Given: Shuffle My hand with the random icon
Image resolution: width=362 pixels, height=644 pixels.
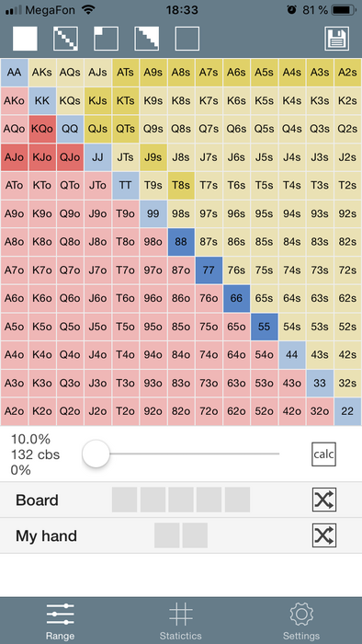Looking at the screenshot, I should (324, 535).
